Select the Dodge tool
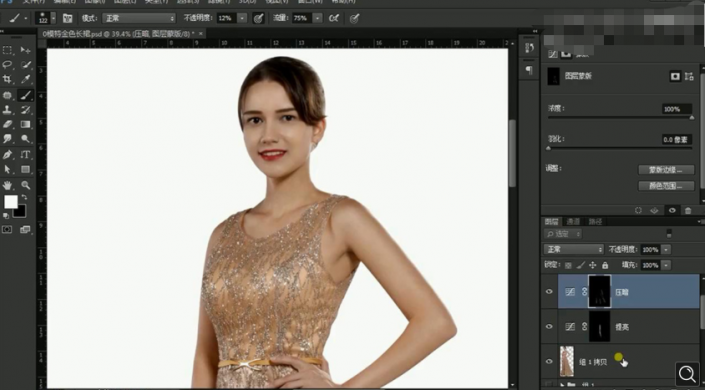Screen dimensions: 705x390 click(26, 139)
